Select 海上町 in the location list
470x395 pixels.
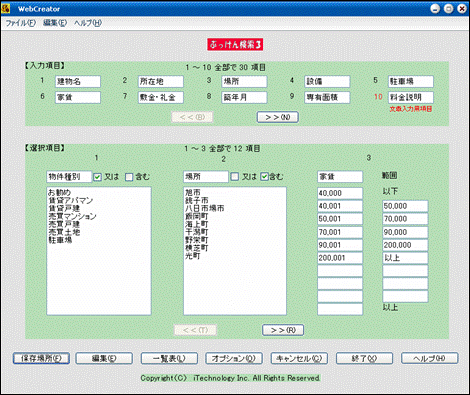point(197,224)
